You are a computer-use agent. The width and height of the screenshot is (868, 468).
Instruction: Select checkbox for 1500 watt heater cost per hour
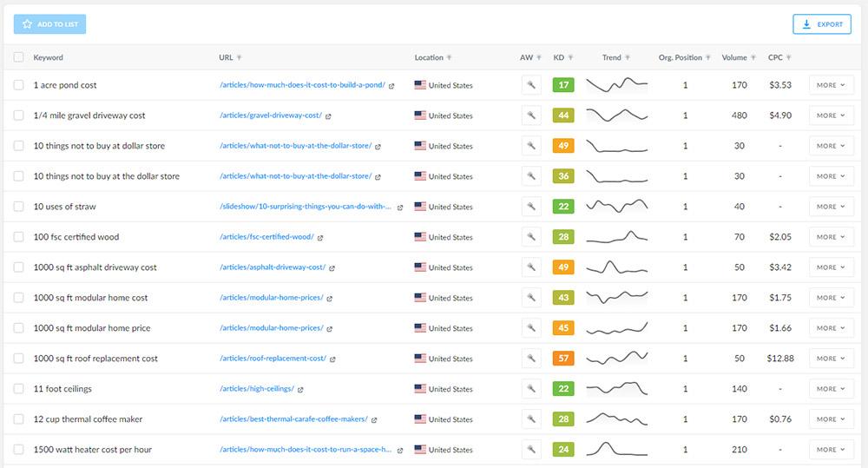pyautogui.click(x=19, y=449)
